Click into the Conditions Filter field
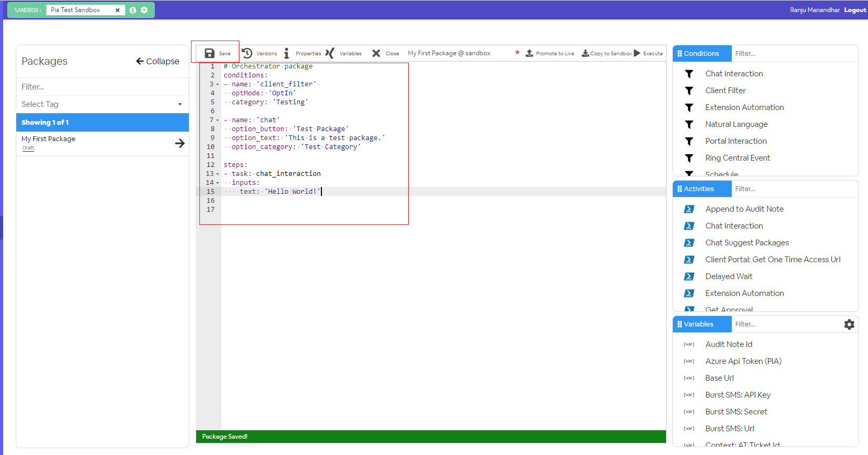This screenshot has height=455, width=868. [794, 53]
